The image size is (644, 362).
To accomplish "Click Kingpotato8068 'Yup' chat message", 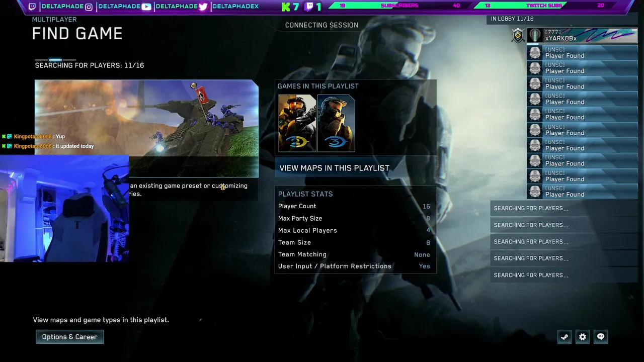I will tap(33, 137).
